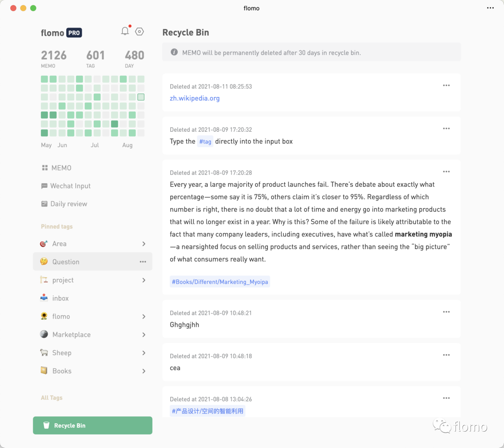
Task: Open options for the zh.wikipedia.org memo
Action: click(x=447, y=85)
